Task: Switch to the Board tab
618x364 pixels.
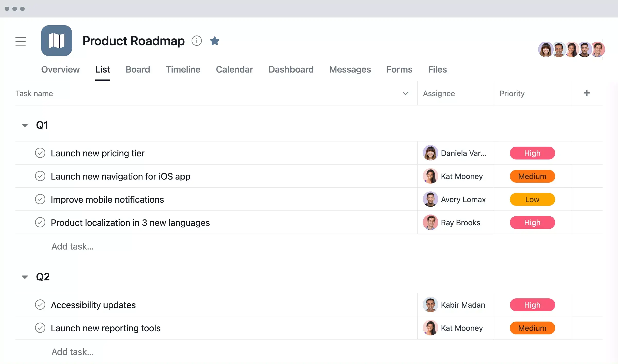Action: coord(138,69)
